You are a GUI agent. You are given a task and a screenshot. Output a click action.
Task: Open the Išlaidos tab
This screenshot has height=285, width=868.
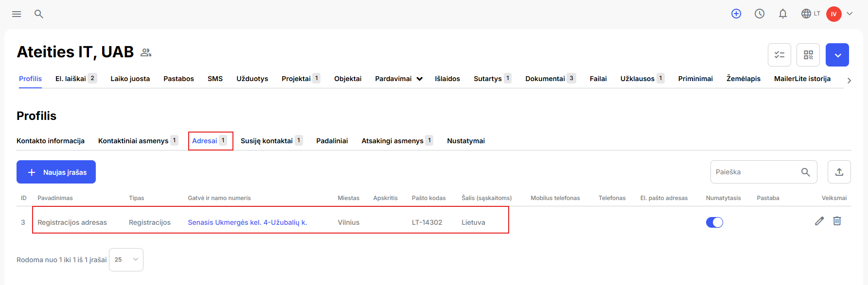pyautogui.click(x=447, y=79)
